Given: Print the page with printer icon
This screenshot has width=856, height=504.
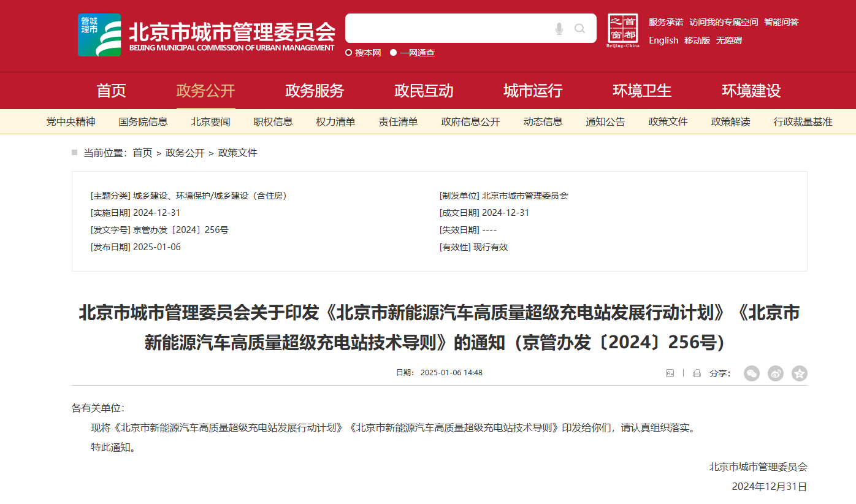Looking at the screenshot, I should click(x=697, y=373).
